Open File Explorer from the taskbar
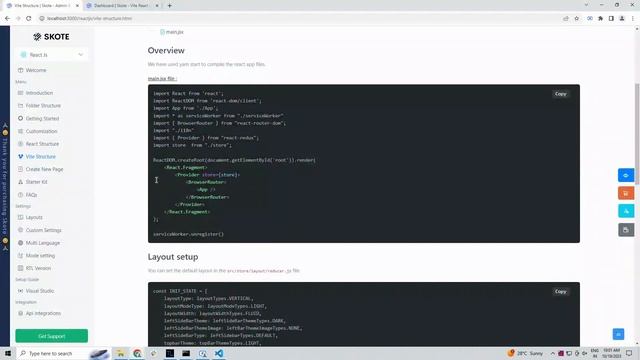Viewport: 640px width, 360px height. point(120,353)
